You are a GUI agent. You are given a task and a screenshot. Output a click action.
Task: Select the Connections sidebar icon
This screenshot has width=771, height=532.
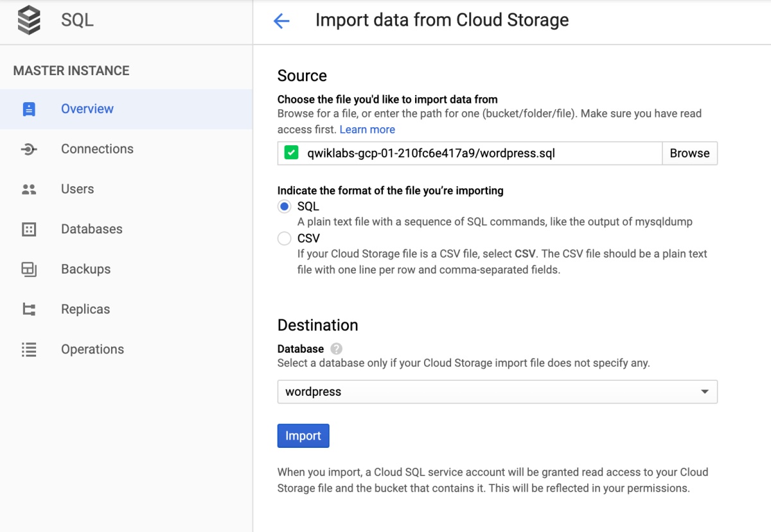point(28,148)
